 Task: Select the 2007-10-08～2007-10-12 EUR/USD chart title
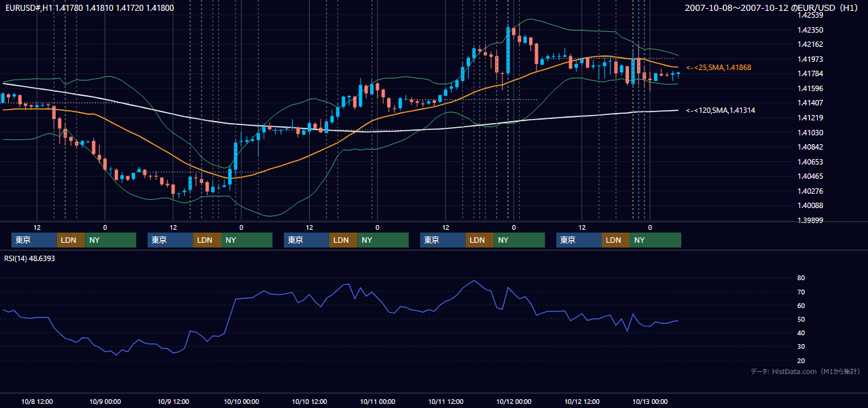(x=772, y=7)
